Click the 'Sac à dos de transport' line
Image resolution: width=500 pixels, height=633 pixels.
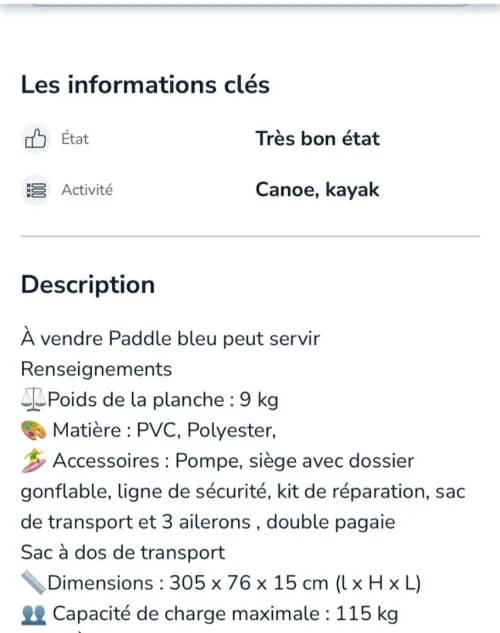tap(123, 553)
